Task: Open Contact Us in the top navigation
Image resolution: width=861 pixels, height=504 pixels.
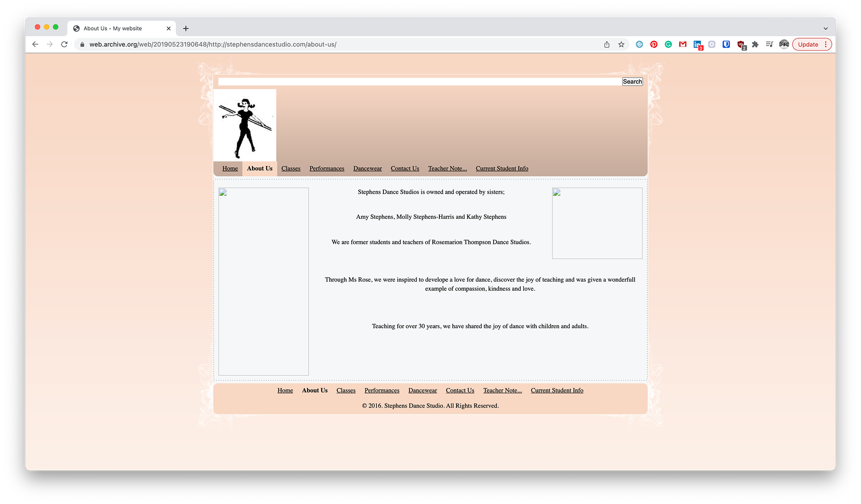Action: 405,169
